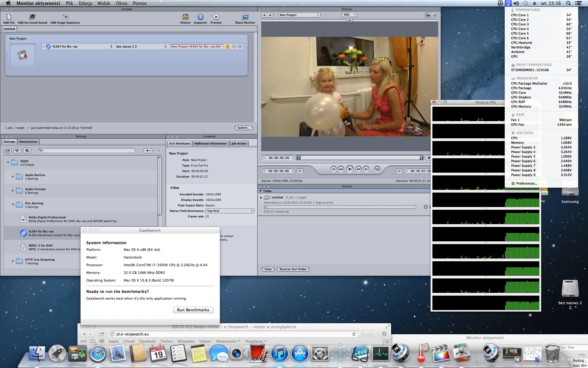Viewport: 588px width, 368px height.
Task: Switch to the Destinations tab
Action: click(28, 142)
